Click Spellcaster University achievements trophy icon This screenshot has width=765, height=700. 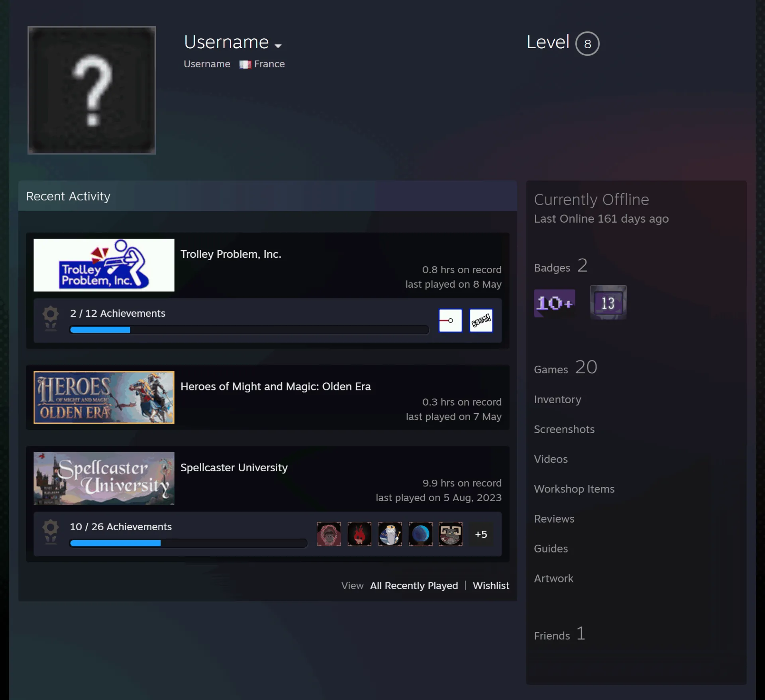click(51, 532)
